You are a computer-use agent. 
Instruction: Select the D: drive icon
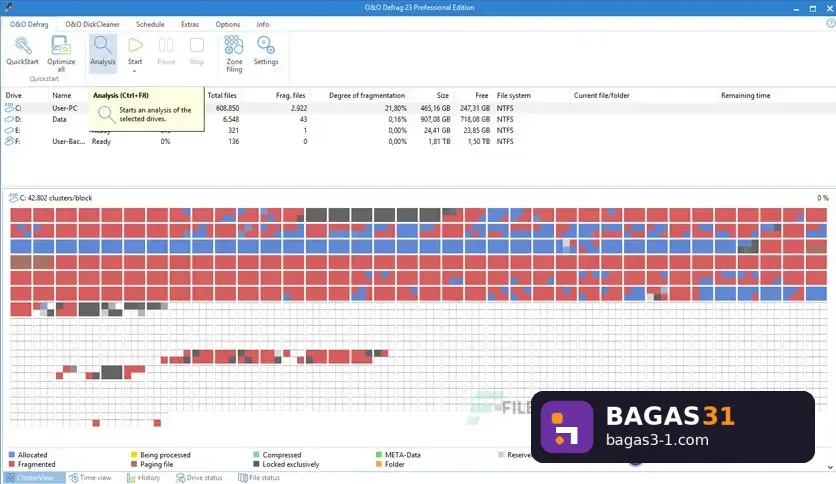coord(9,119)
